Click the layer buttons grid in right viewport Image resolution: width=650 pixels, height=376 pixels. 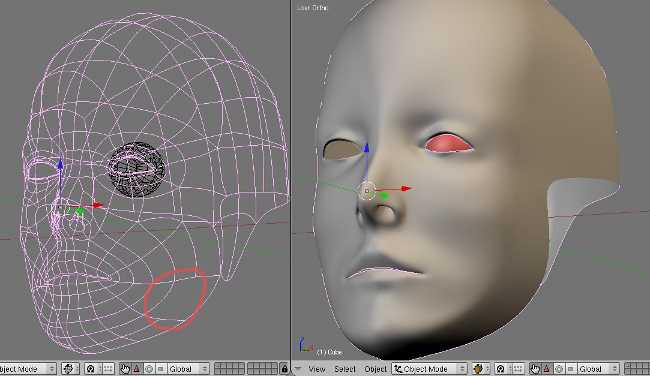tap(637, 369)
